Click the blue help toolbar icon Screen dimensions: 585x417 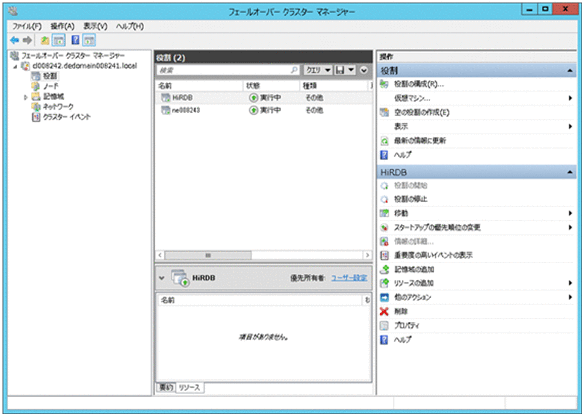click(x=75, y=40)
